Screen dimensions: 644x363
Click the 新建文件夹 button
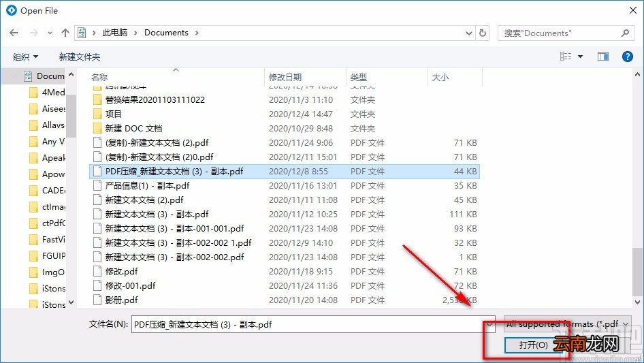tap(79, 57)
